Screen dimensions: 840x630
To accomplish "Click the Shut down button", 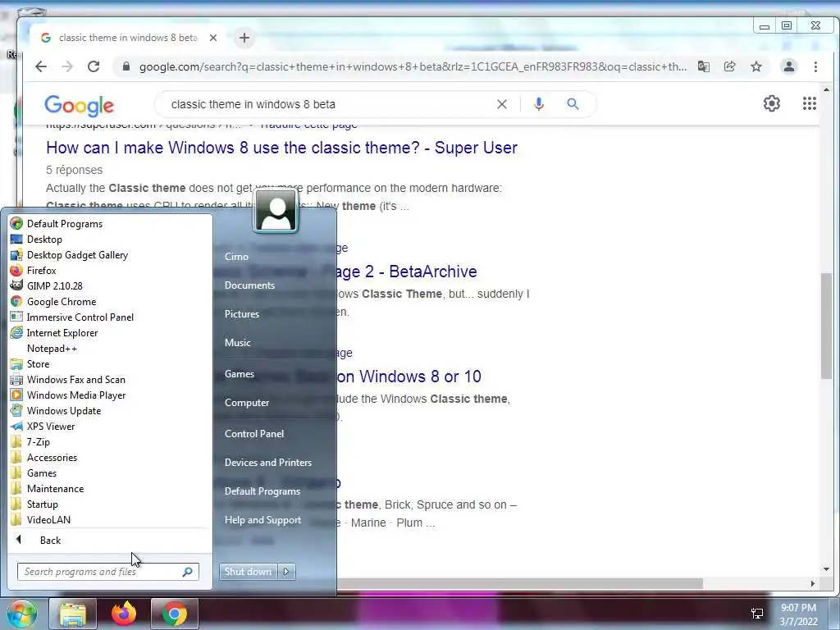I will (x=248, y=572).
